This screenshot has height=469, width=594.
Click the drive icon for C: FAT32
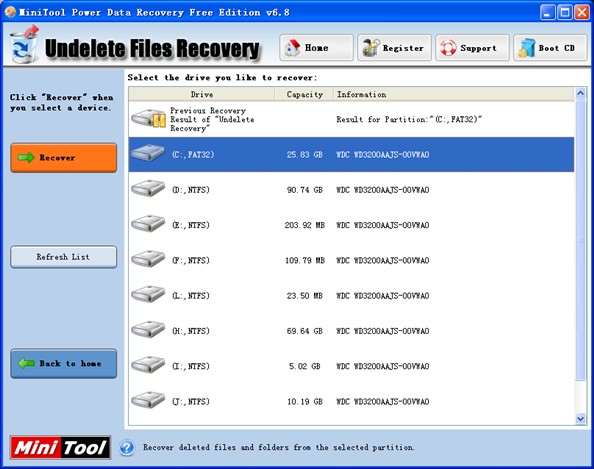148,153
